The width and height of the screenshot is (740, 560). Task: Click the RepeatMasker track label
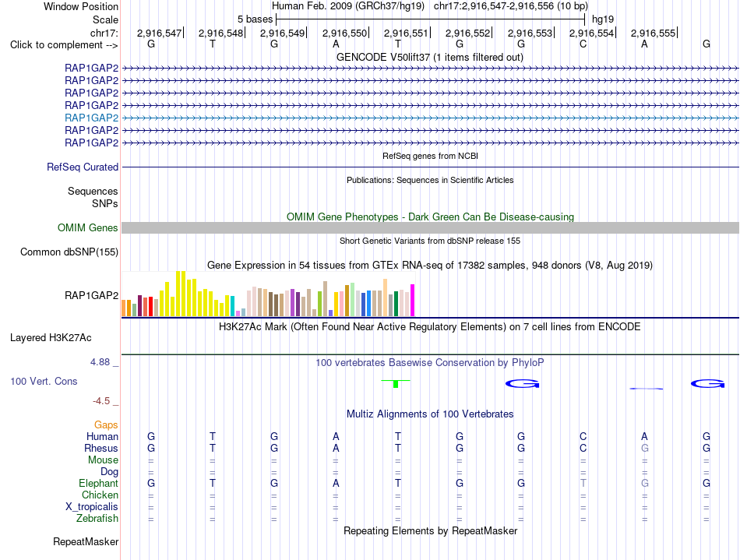(86, 541)
